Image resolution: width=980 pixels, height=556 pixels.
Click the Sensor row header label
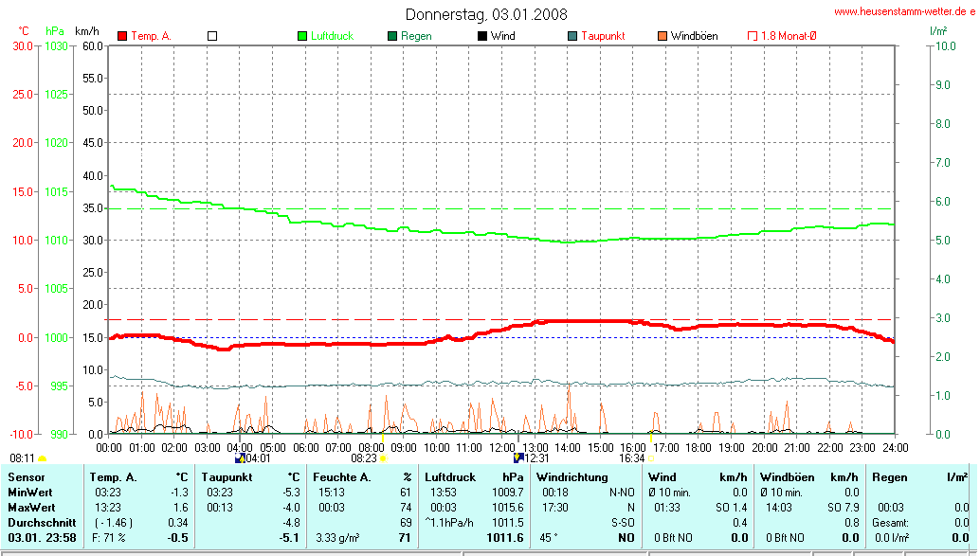[x=27, y=477]
